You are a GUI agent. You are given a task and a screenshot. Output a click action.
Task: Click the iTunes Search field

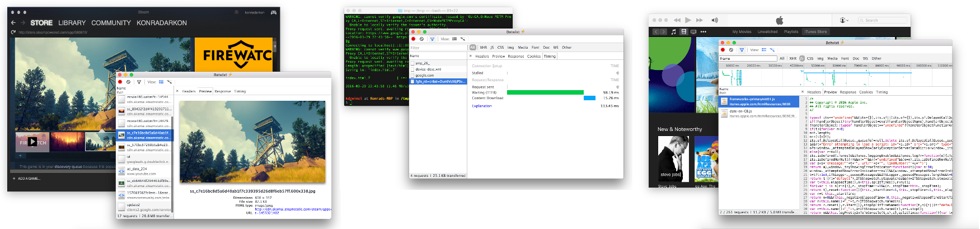pos(883,20)
